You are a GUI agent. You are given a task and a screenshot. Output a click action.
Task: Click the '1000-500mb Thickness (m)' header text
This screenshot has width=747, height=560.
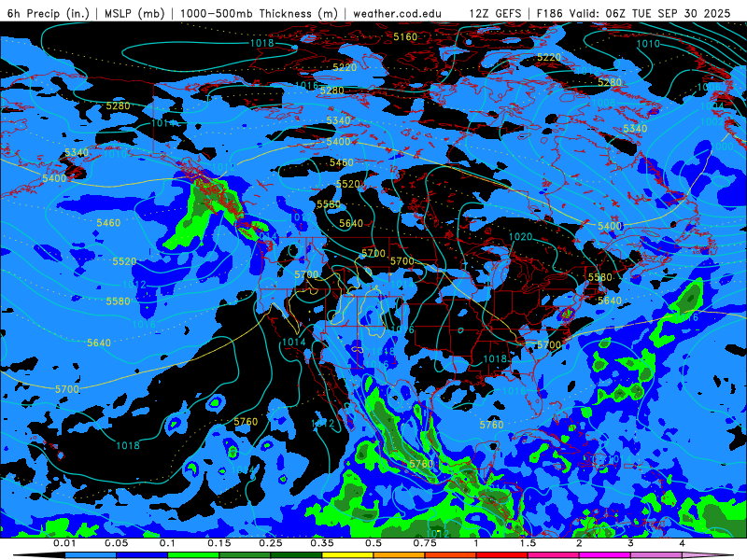259,13
